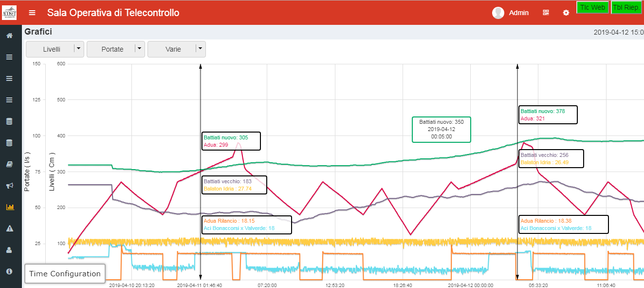Click the 12:53:20 time axis label

335,285
